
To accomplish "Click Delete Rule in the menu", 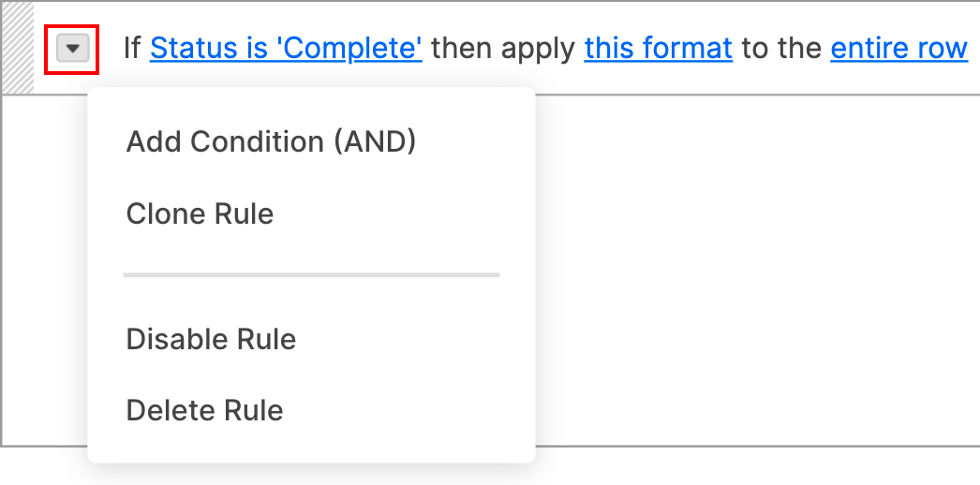I will (204, 410).
